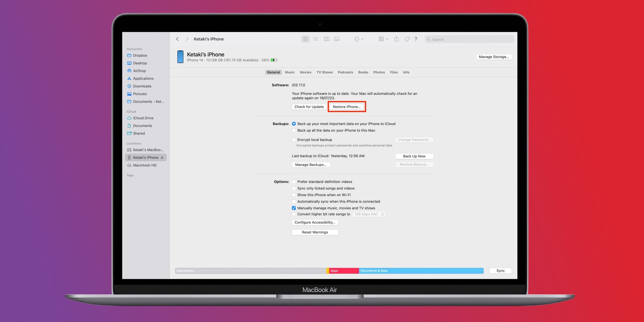Click Manage Storage button
This screenshot has width=644, height=322.
494,57
